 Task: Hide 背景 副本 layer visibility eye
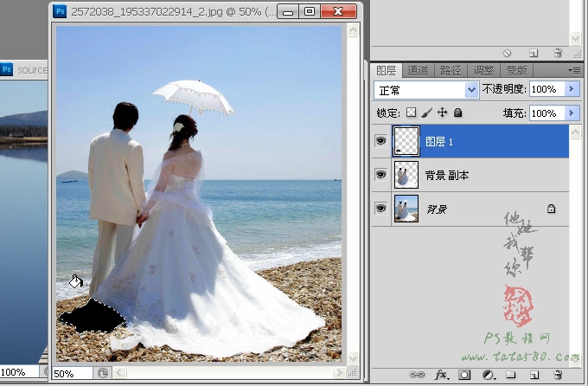[381, 175]
